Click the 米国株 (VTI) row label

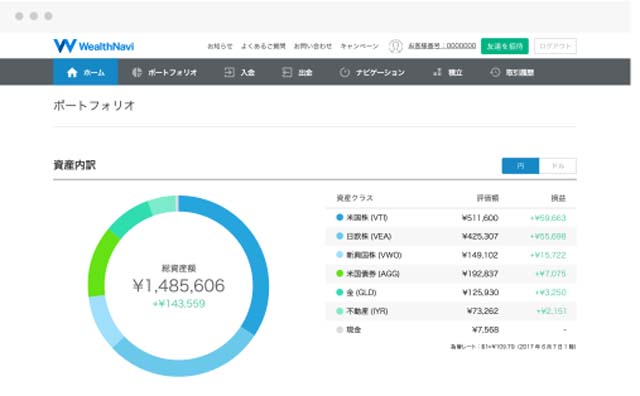367,217
